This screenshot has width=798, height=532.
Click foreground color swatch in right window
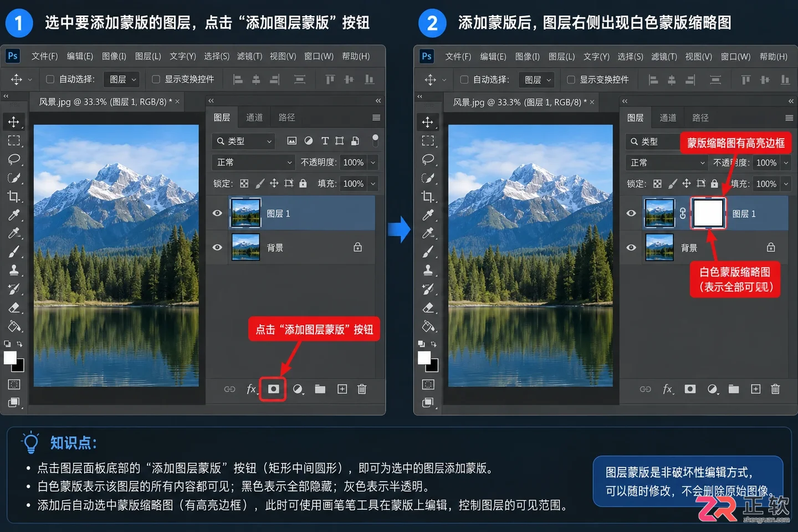coord(424,358)
